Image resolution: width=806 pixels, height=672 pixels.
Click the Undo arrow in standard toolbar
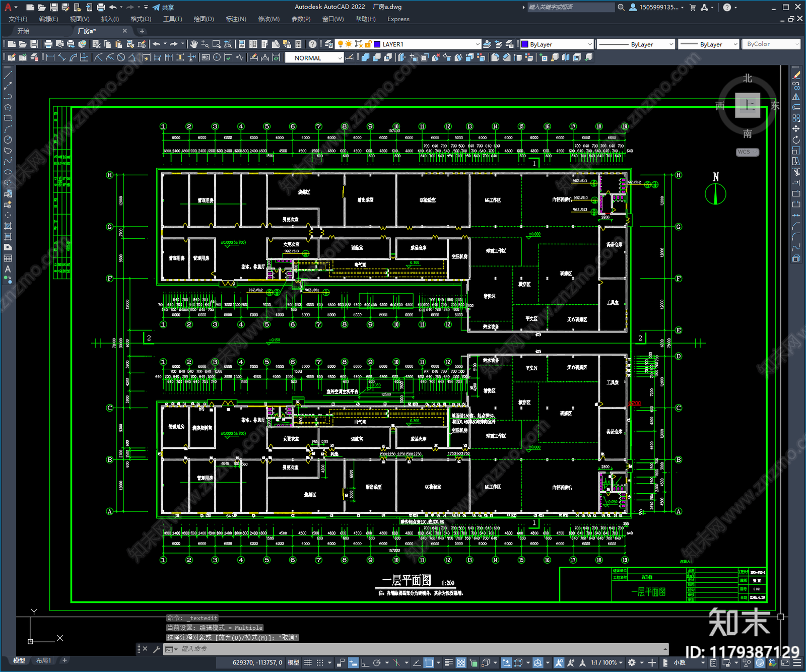[157, 44]
